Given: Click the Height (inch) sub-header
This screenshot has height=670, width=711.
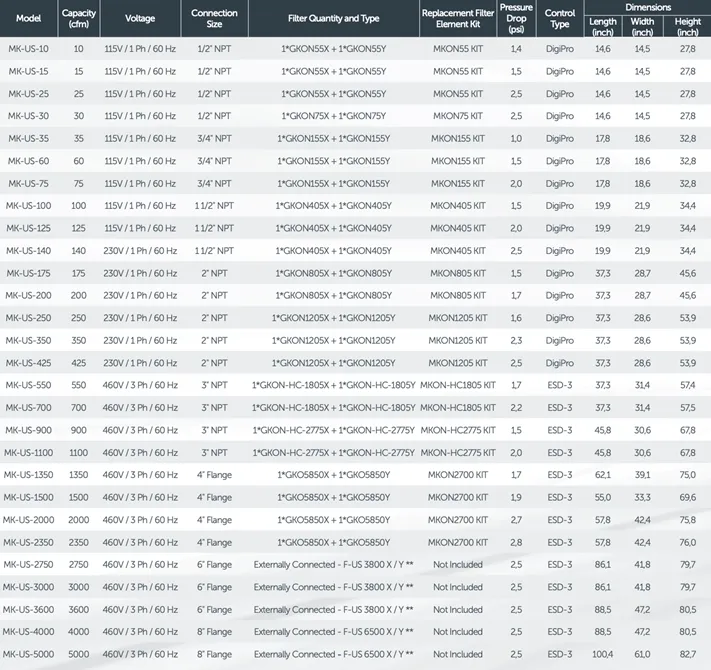Looking at the screenshot, I should coord(687,27).
